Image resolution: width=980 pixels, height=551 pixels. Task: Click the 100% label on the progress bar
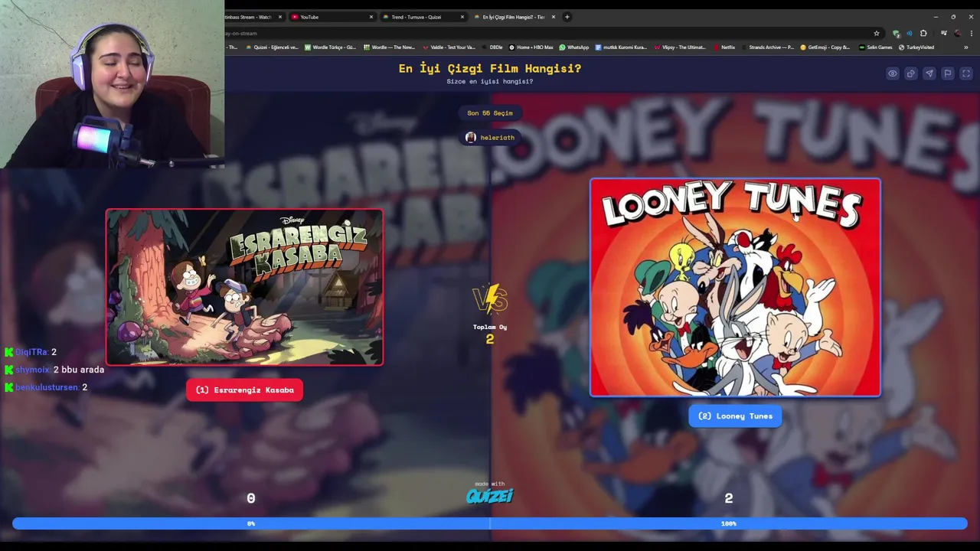click(728, 523)
